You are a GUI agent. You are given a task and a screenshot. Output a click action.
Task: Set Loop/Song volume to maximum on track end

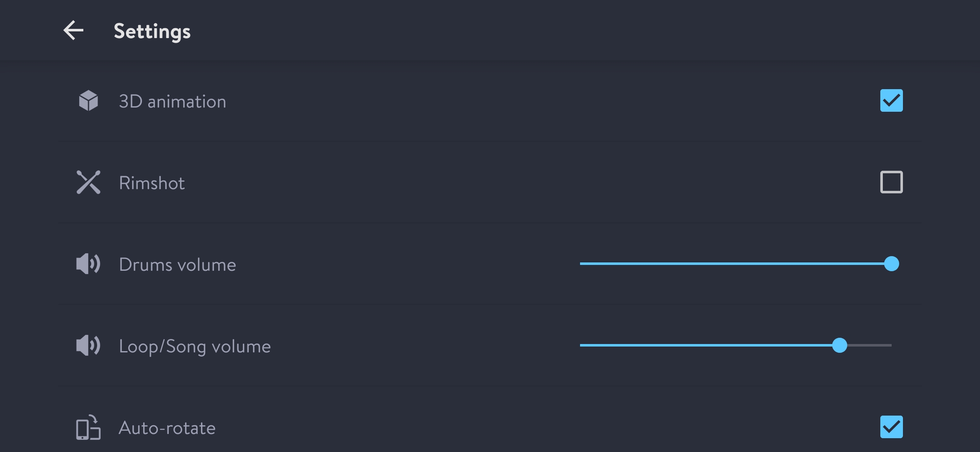pyautogui.click(x=890, y=345)
